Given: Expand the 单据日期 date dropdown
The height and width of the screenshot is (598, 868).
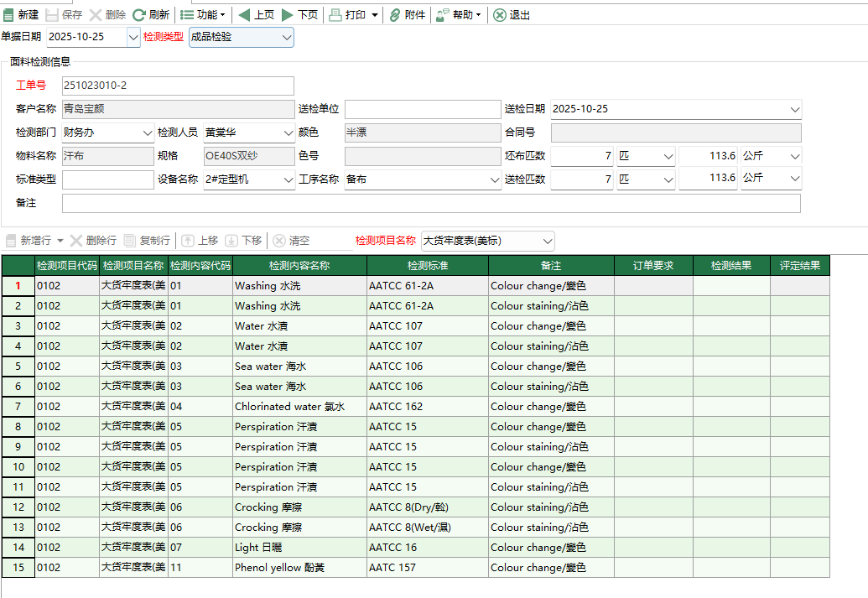Looking at the screenshot, I should 133,37.
